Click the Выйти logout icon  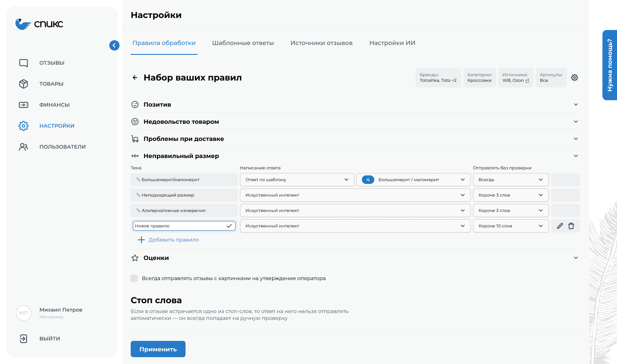click(x=24, y=338)
